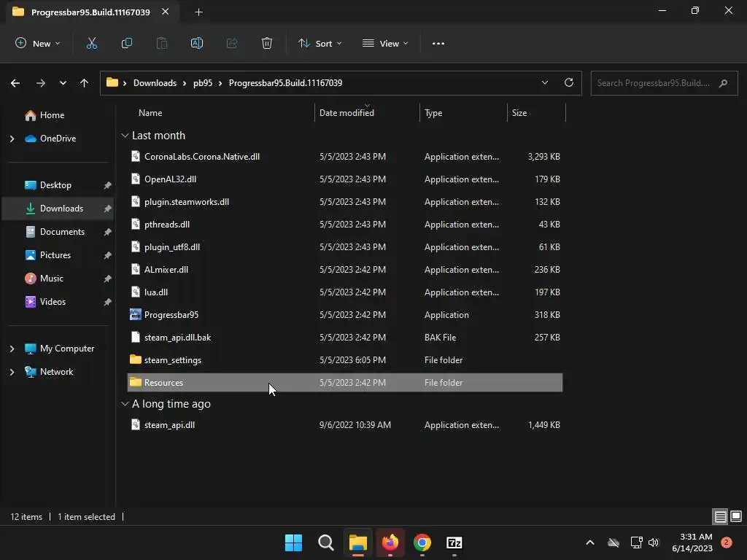Screen dimensions: 747x560
Task: Go back with the left arrow
Action: point(15,83)
